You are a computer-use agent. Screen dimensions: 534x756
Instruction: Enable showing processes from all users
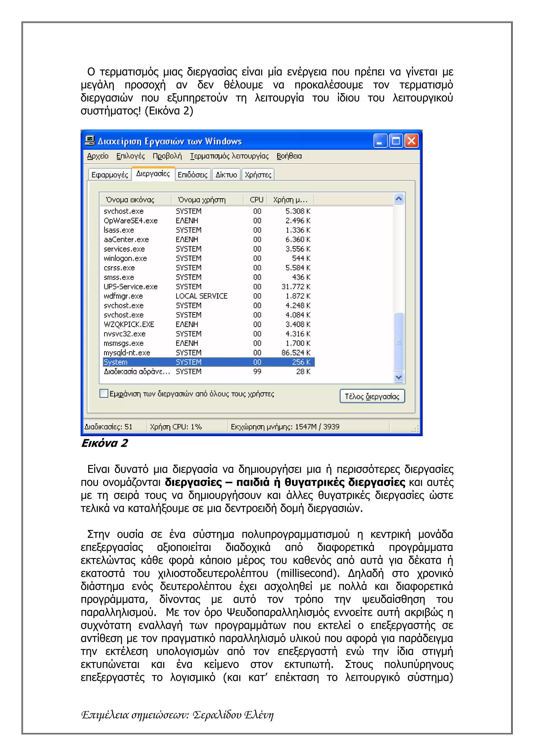click(x=104, y=394)
